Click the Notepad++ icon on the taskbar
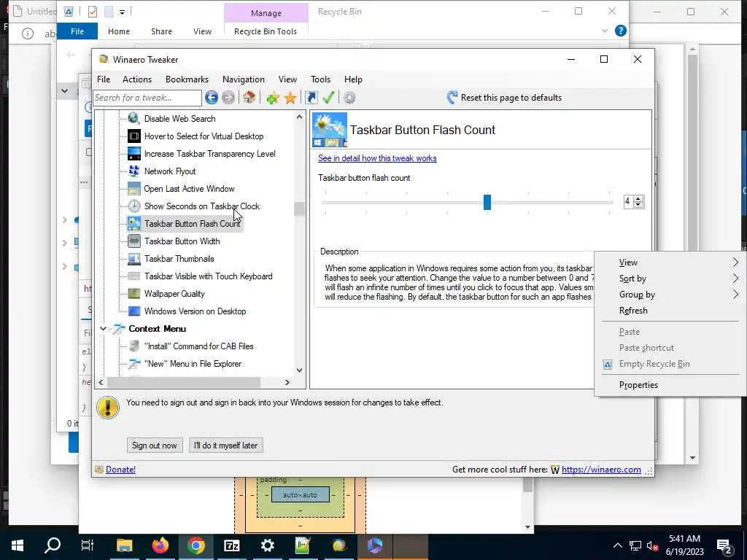 point(303,545)
